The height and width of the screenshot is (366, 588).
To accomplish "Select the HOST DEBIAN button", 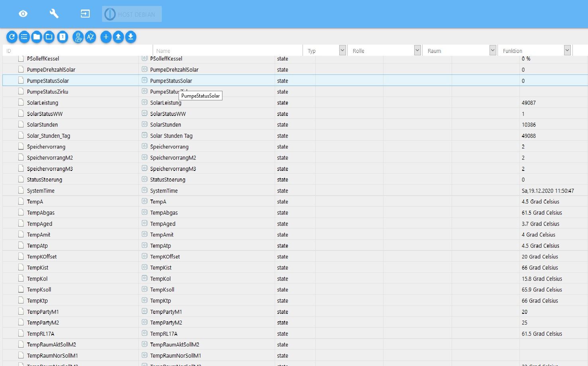I will (132, 14).
